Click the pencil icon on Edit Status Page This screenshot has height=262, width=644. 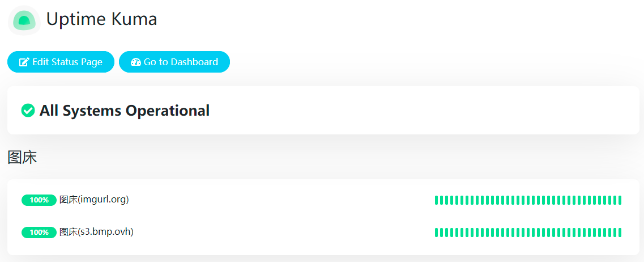[x=24, y=62]
